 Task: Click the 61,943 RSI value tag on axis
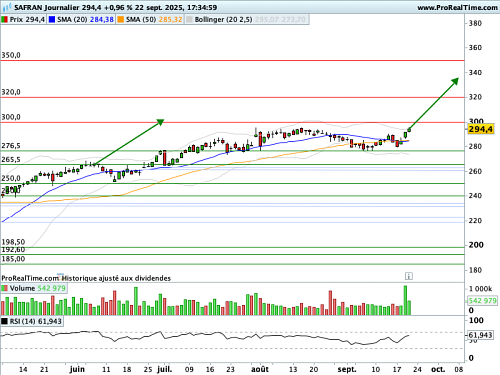(480, 335)
